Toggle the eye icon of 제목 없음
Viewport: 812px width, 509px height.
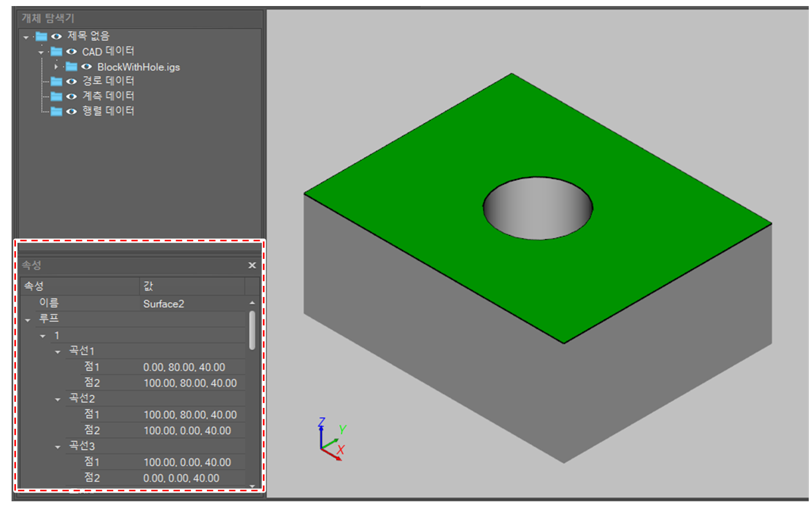56,36
